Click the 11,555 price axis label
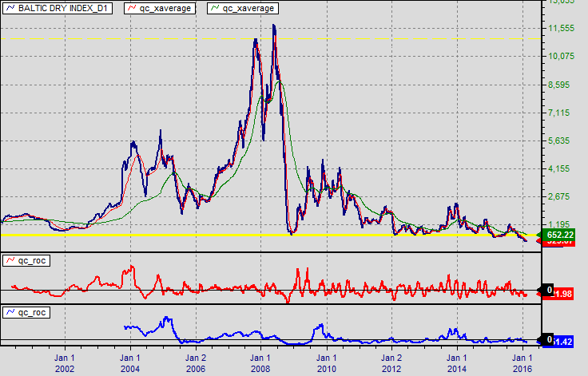This screenshot has width=588, height=376. pyautogui.click(x=562, y=29)
